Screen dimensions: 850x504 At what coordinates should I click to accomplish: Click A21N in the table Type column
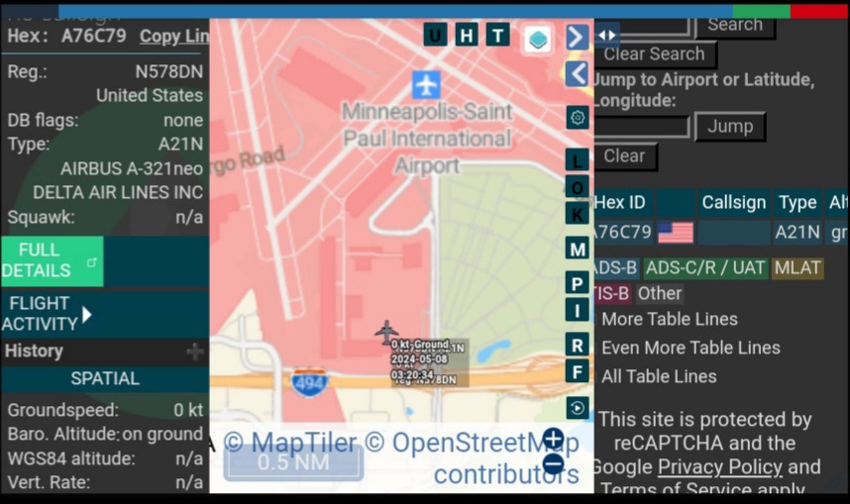tap(797, 233)
